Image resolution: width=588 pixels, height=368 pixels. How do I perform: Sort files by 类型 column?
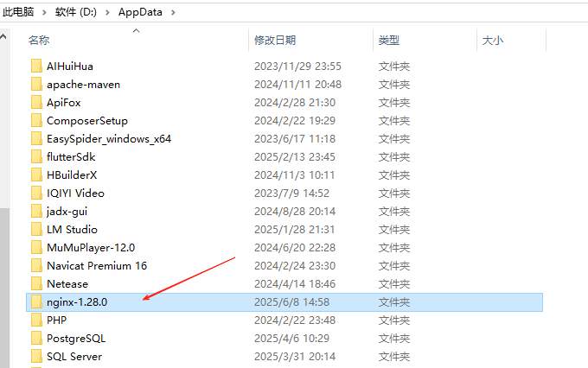pos(389,40)
